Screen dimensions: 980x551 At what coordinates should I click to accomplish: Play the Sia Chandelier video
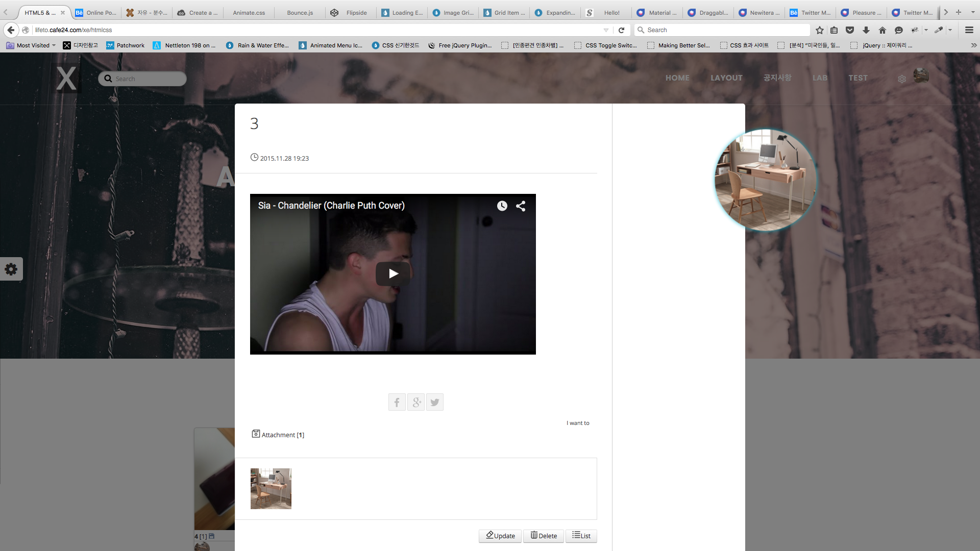pos(393,273)
